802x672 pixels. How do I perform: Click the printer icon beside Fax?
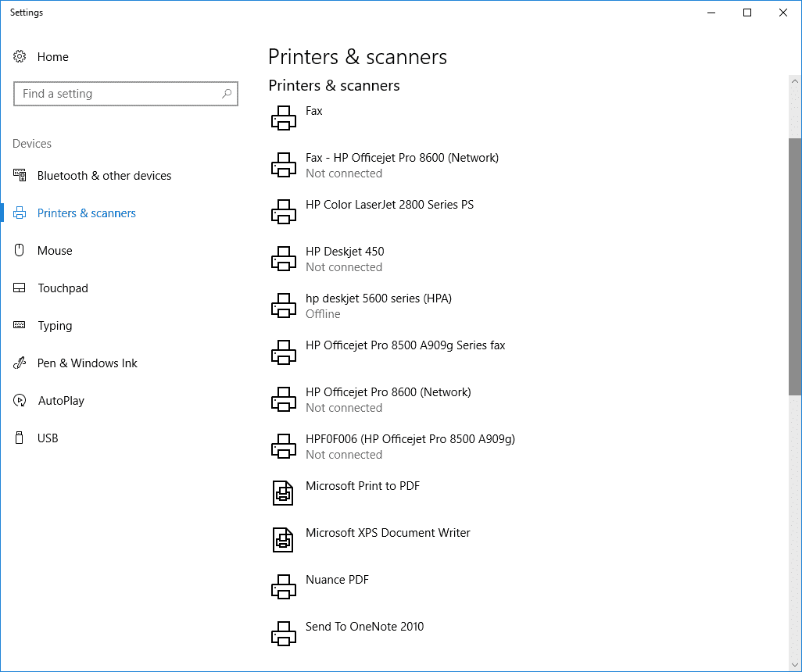284,118
